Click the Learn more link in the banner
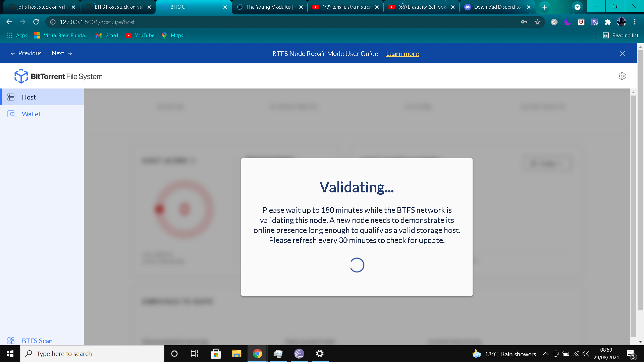This screenshot has width=644, height=362. coord(402,54)
